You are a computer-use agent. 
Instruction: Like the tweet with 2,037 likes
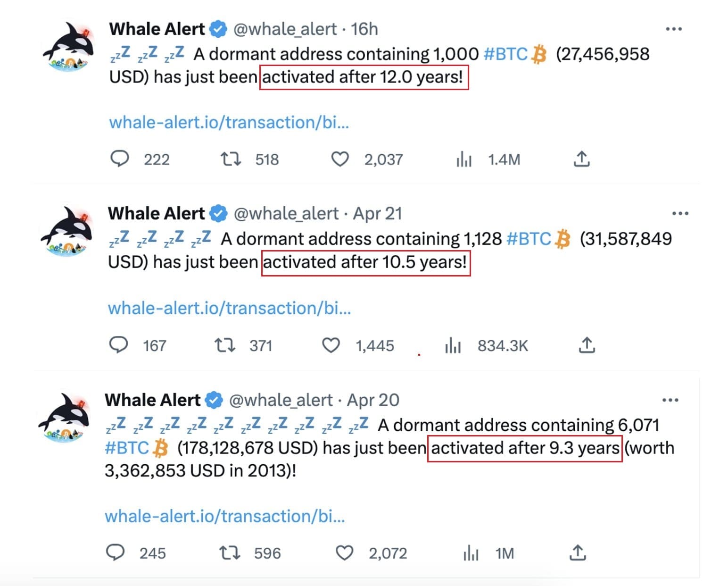tap(340, 159)
